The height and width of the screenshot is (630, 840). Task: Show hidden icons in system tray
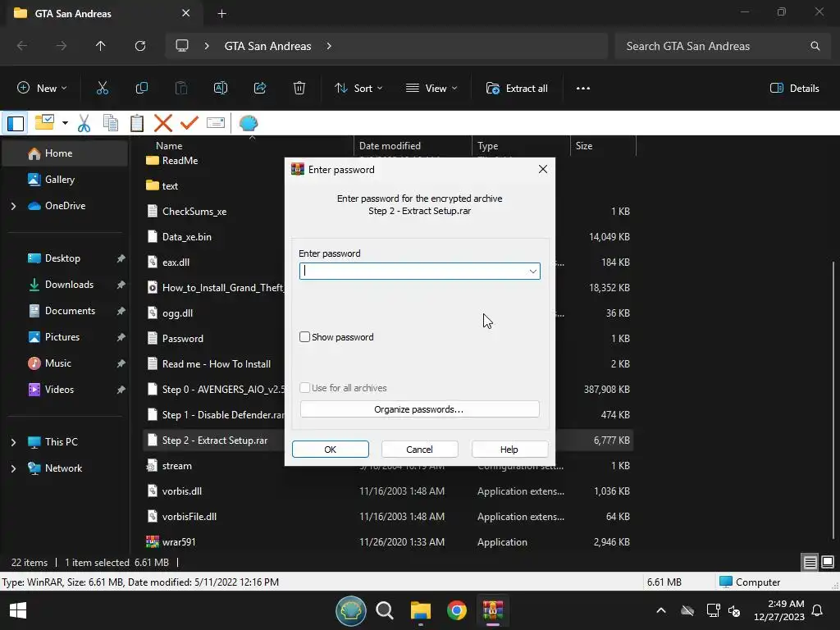tap(661, 610)
